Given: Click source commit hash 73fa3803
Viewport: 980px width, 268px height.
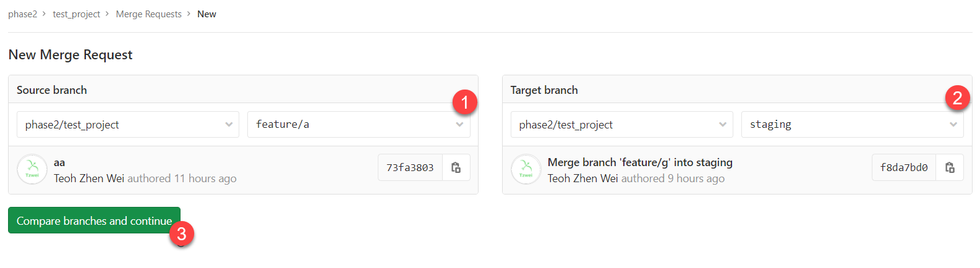Looking at the screenshot, I should point(410,167).
